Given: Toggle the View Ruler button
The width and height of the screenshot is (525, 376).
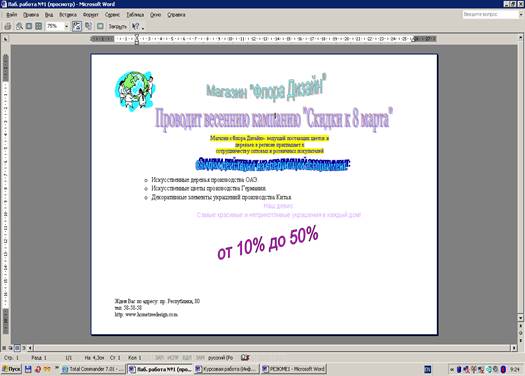Looking at the screenshot, I should 77,26.
